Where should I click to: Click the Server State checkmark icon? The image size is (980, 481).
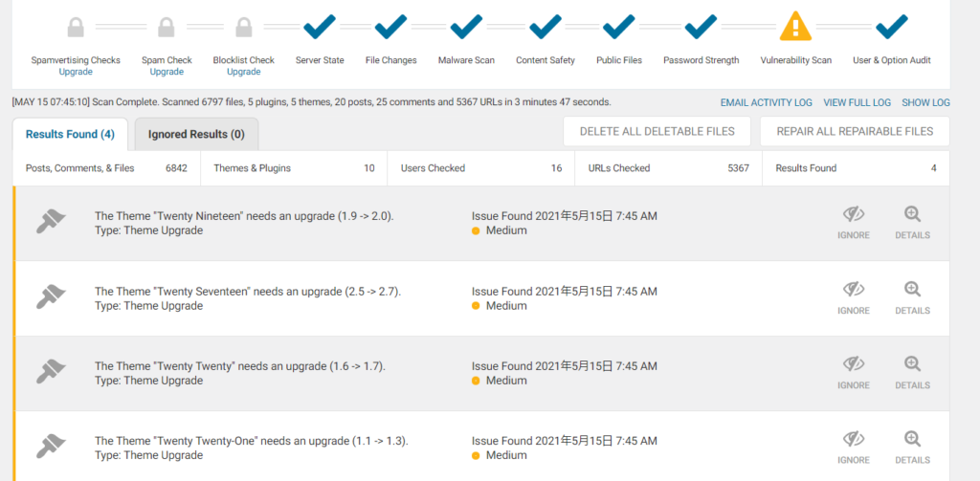click(x=320, y=26)
